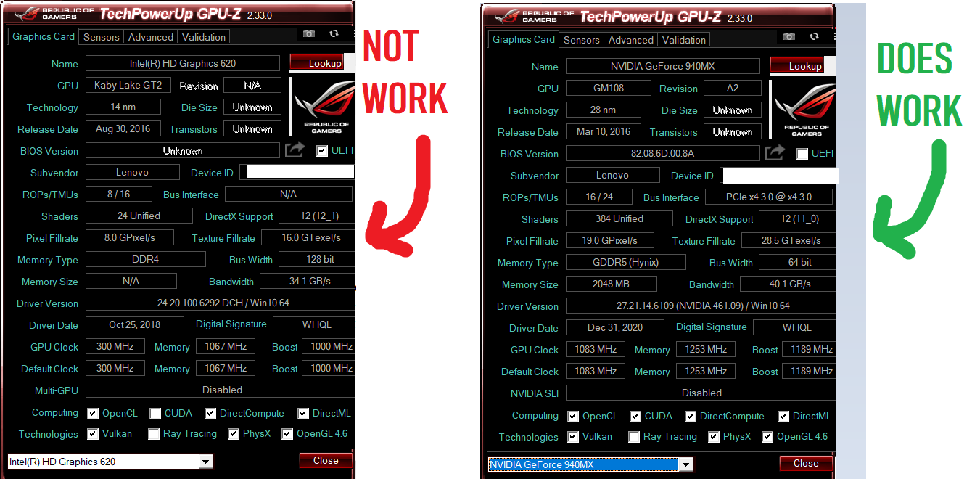The width and height of the screenshot is (980, 479).
Task: Open the Intel(R) HD Graphics 620 GPU dropdown
Action: (110, 462)
